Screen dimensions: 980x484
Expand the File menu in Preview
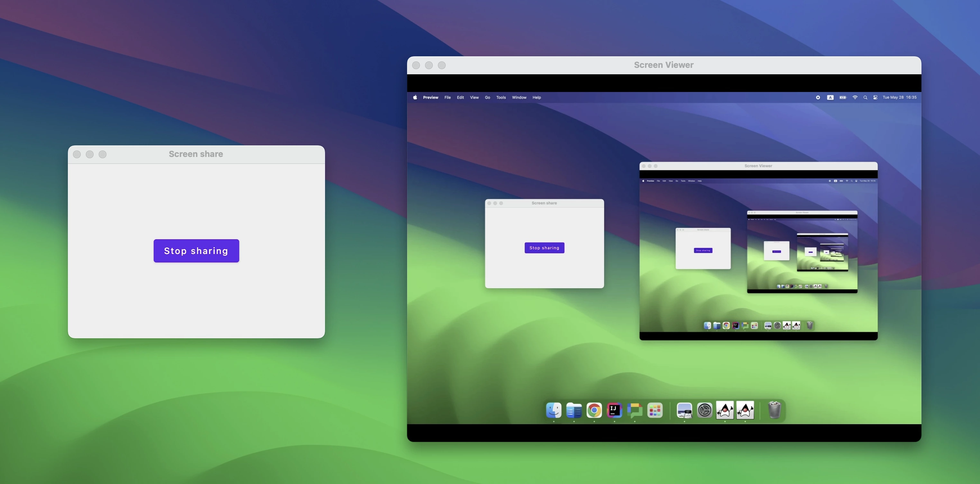[448, 97]
